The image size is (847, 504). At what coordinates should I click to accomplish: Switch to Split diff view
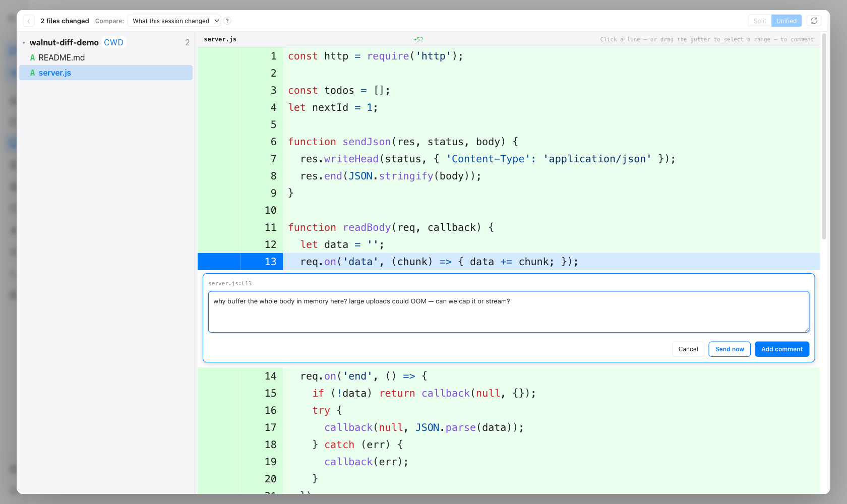tap(760, 21)
